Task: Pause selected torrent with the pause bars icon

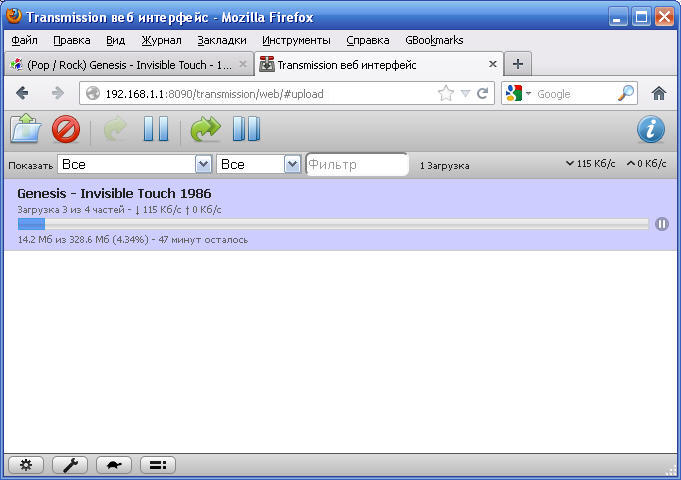Action: [x=156, y=129]
